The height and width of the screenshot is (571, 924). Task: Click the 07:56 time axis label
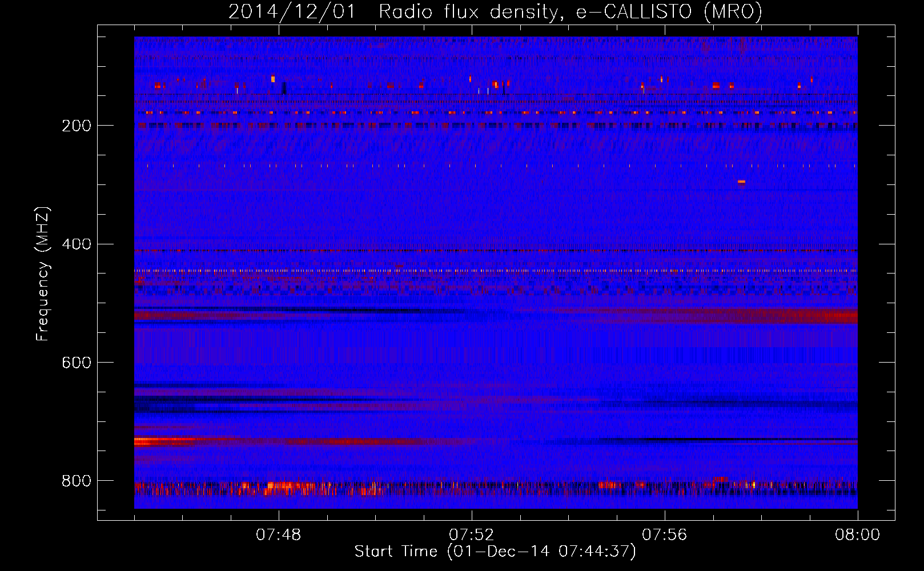pyautogui.click(x=664, y=535)
